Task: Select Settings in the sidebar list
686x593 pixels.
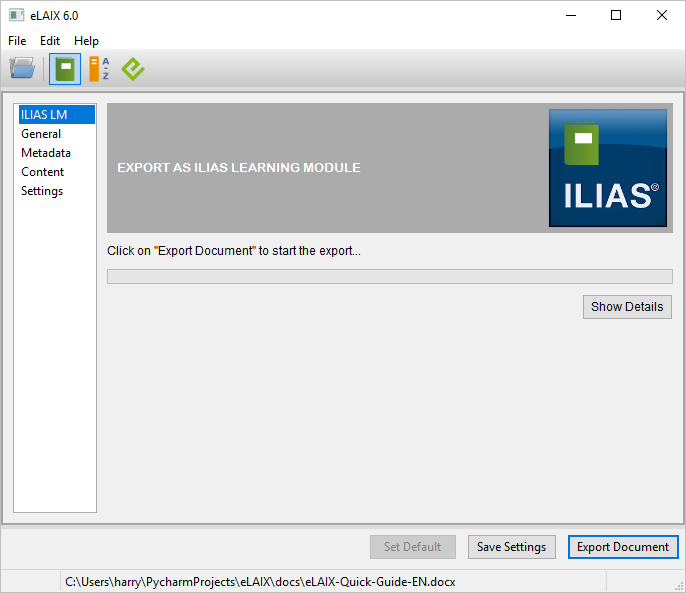Action: pyautogui.click(x=56, y=191)
